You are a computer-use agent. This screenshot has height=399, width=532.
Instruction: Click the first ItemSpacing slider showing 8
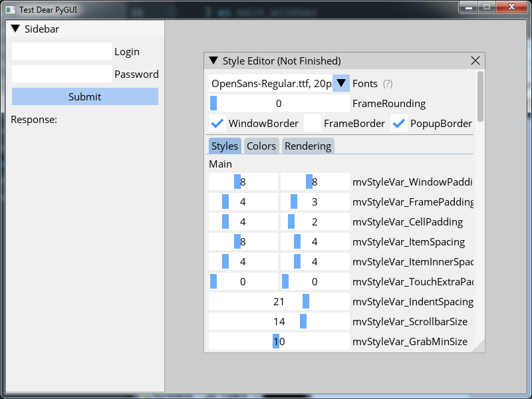point(243,241)
